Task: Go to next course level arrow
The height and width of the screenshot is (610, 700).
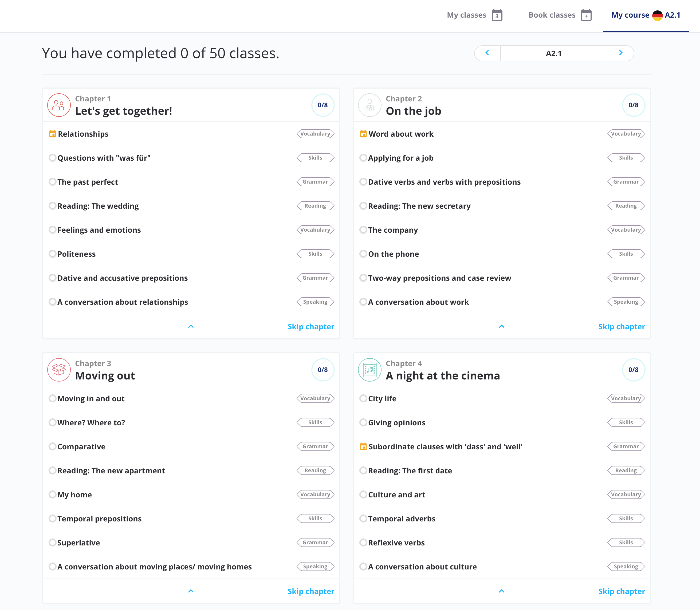Action: click(621, 53)
